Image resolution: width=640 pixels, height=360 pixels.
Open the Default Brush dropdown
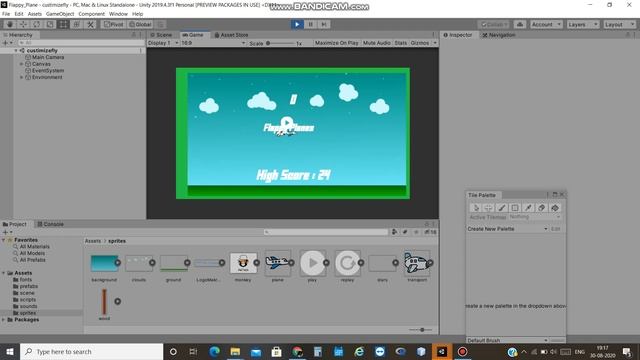click(507, 340)
